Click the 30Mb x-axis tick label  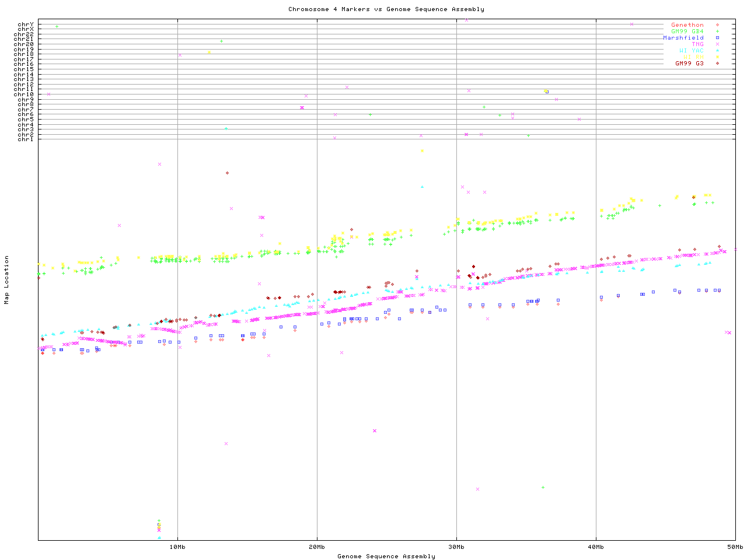[x=456, y=547]
